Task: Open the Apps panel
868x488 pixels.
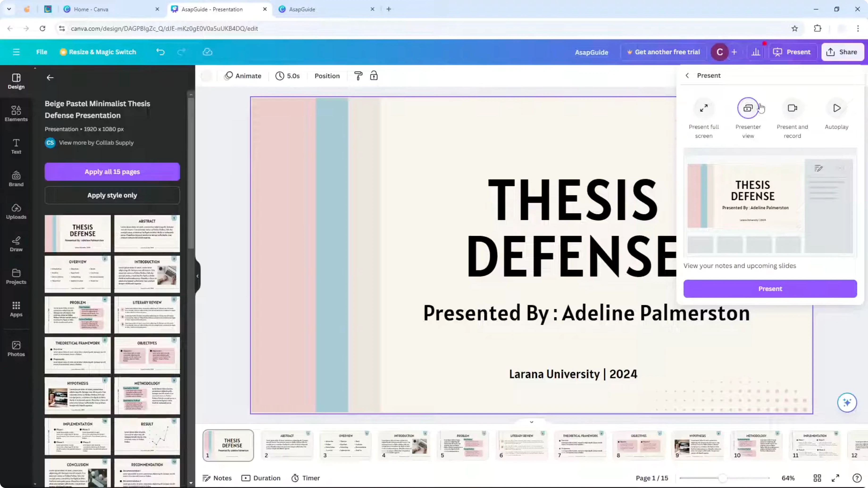Action: click(x=16, y=309)
